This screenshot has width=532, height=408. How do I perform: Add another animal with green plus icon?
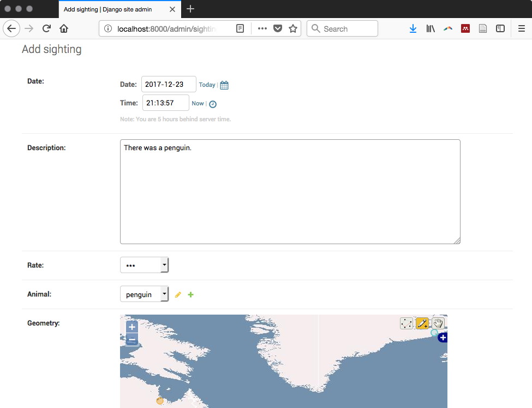[190, 295]
